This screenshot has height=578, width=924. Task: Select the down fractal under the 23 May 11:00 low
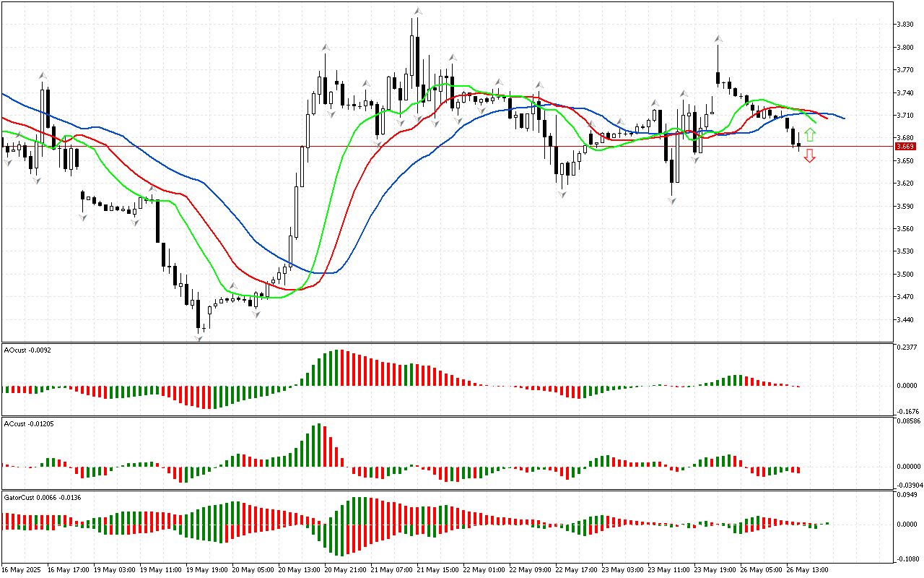point(672,202)
